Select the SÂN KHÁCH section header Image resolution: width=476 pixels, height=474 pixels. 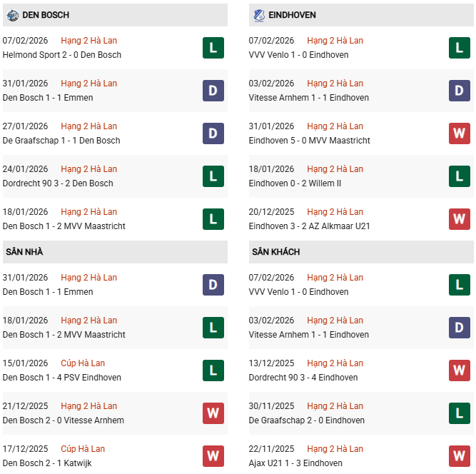[x=275, y=252]
